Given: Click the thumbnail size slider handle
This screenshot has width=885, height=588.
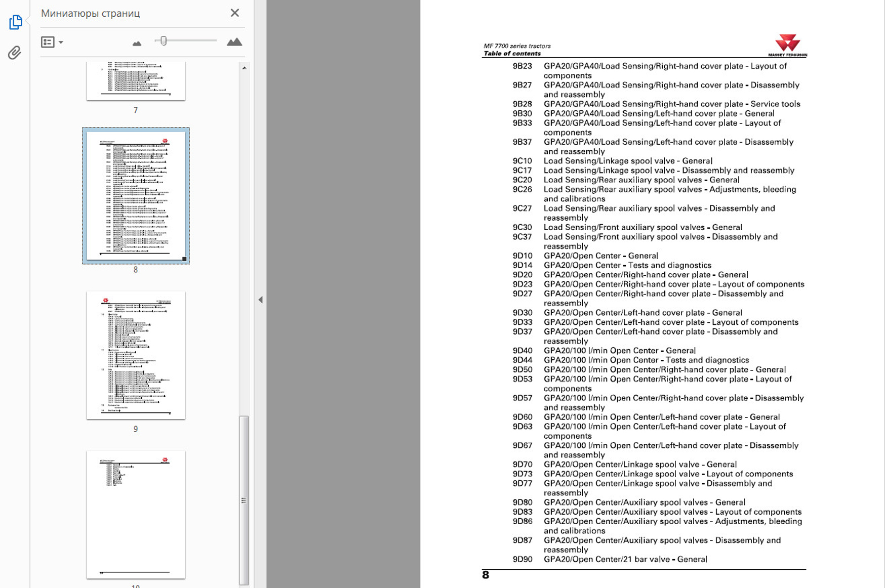Looking at the screenshot, I should [164, 41].
